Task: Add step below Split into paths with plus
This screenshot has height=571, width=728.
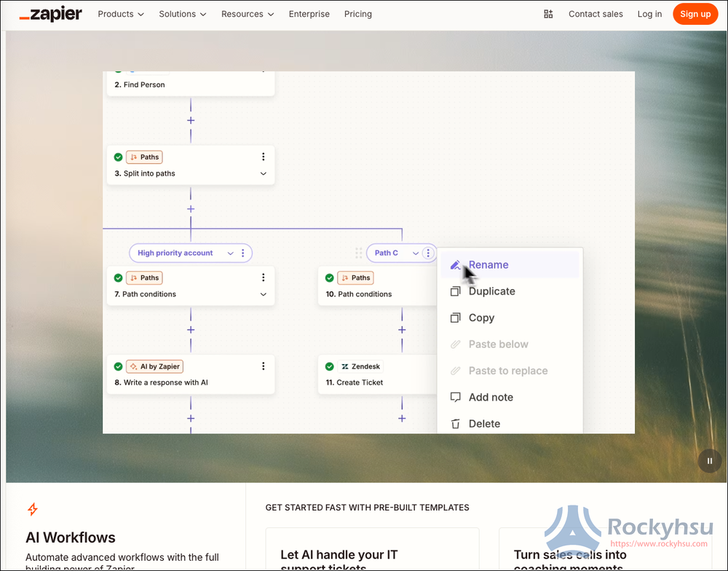Action: (191, 209)
